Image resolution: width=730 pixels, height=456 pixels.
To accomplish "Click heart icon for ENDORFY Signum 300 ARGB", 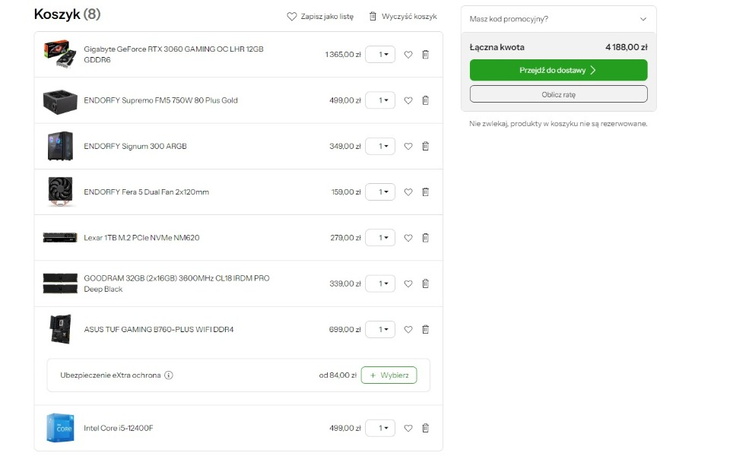I will 408,146.
